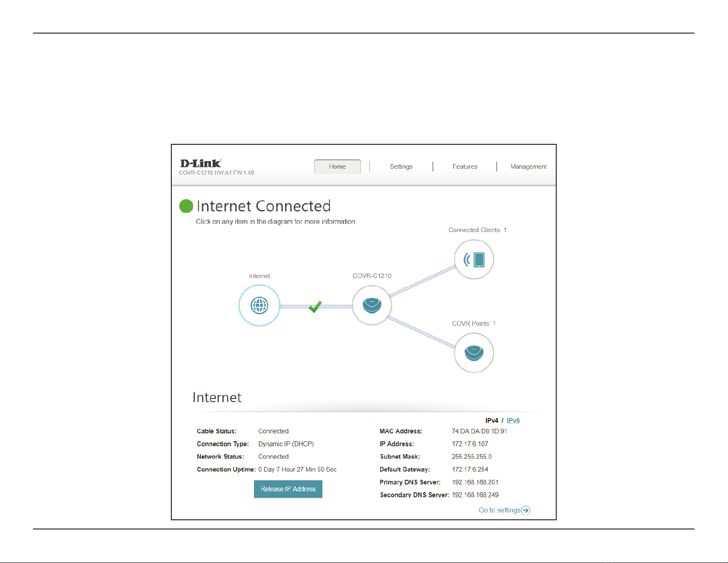Click the Cable Status Connected value
The image size is (728, 563).
coord(273,431)
